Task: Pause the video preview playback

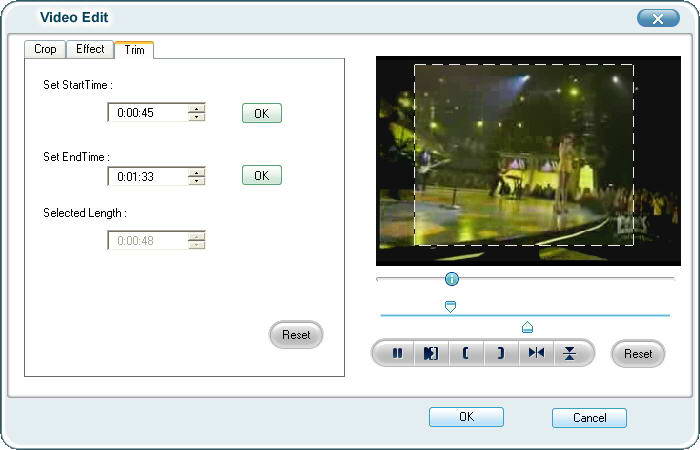Action: [396, 353]
